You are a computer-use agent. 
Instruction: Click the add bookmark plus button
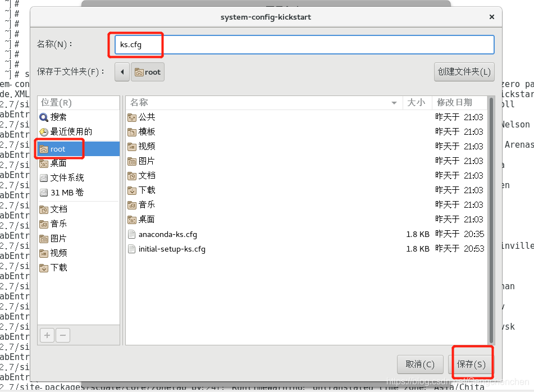click(47, 335)
